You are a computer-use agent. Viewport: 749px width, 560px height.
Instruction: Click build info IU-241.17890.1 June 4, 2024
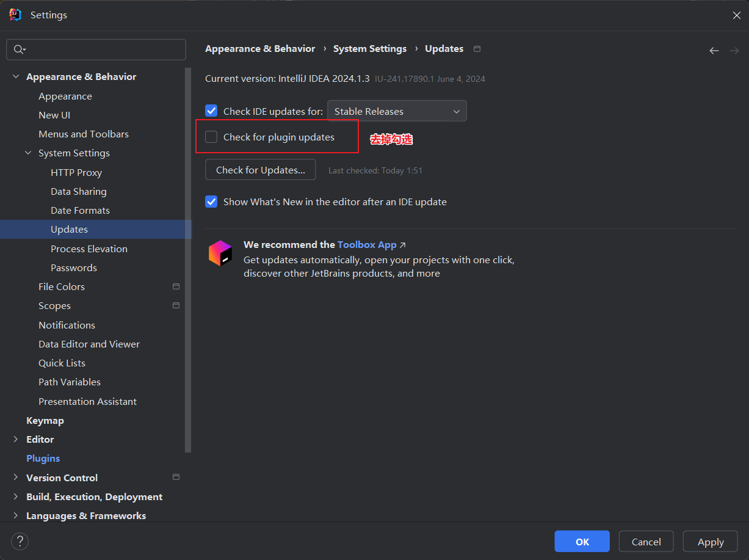tap(430, 79)
